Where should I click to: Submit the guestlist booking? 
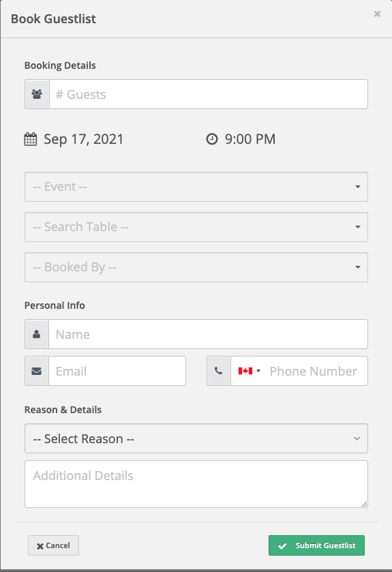pyautogui.click(x=316, y=545)
